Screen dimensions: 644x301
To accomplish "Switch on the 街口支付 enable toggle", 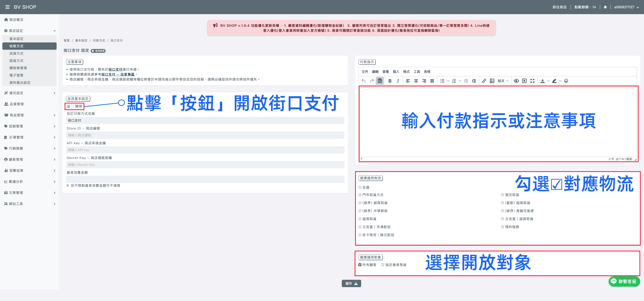I will 70,106.
